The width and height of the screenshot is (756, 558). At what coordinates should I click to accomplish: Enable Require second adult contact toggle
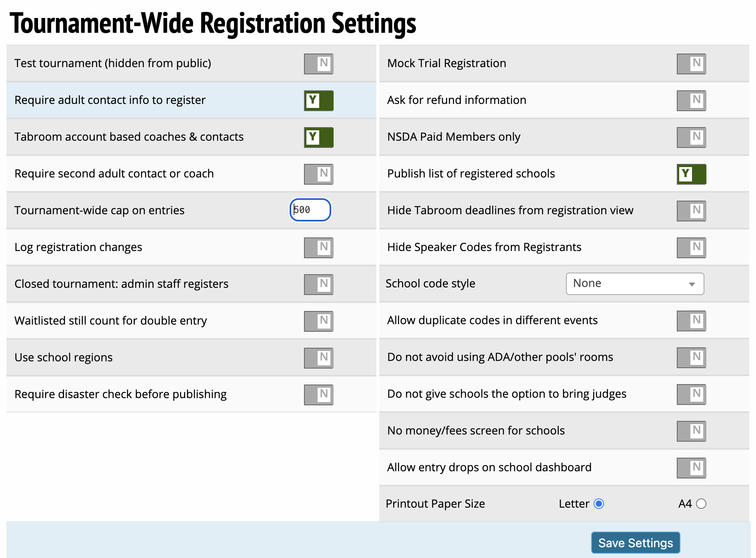click(x=318, y=174)
